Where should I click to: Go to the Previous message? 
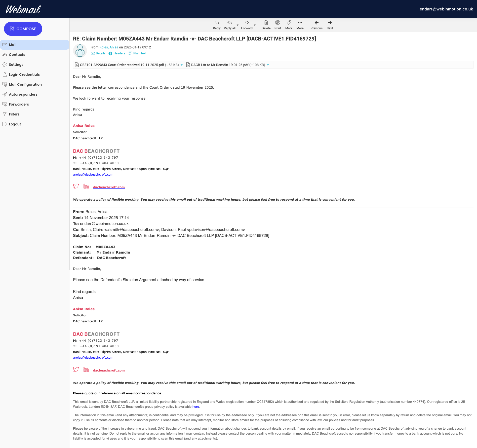[x=316, y=23]
